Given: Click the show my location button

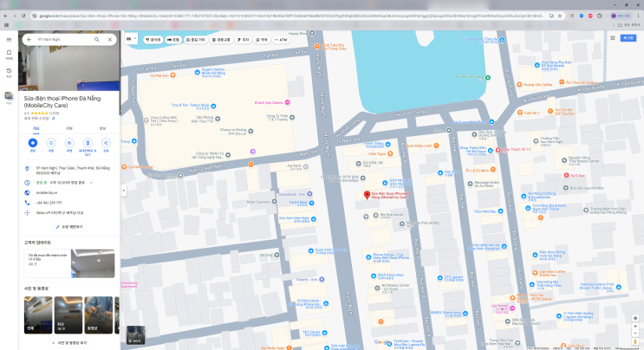Looking at the screenshot, I should (635, 318).
